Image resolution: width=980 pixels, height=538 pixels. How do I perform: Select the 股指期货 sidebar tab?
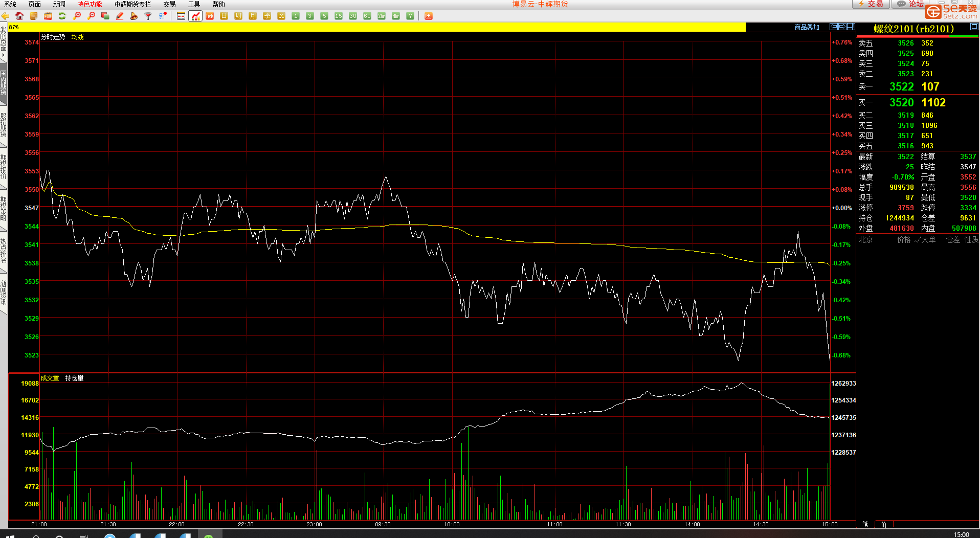coord(4,125)
